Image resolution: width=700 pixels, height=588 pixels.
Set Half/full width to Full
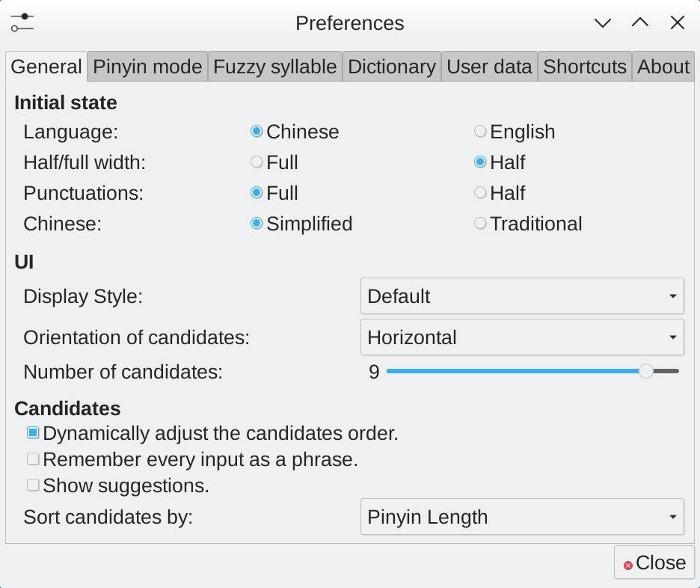[x=256, y=162]
